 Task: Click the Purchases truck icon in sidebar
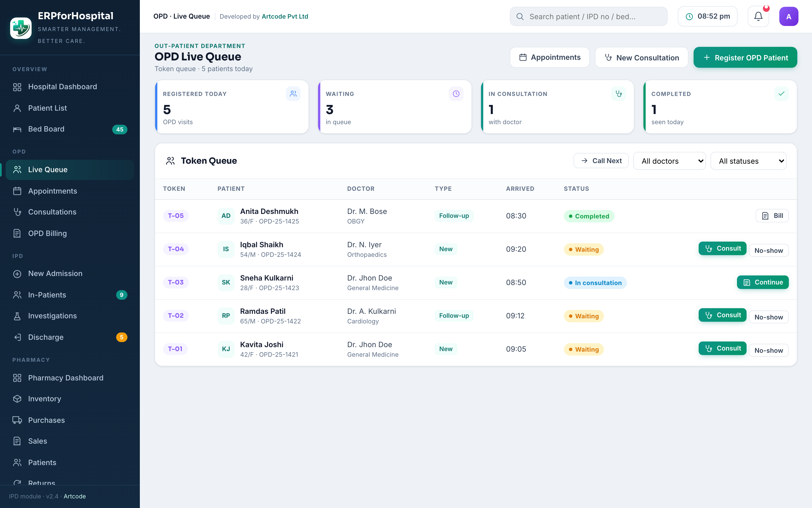click(x=17, y=420)
